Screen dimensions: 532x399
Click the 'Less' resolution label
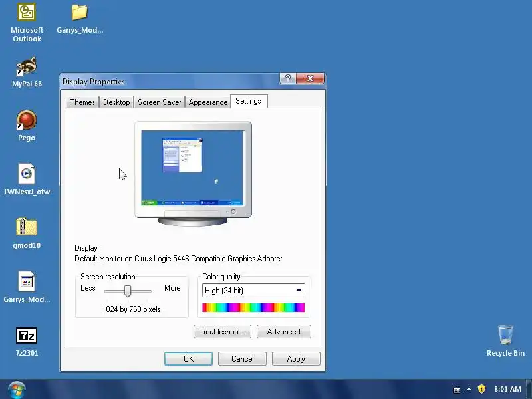88,288
